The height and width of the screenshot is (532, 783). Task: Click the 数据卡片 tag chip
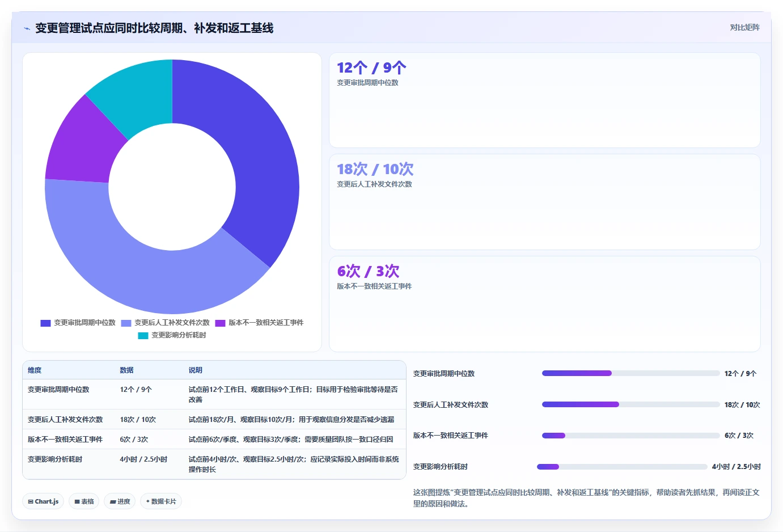pos(161,501)
